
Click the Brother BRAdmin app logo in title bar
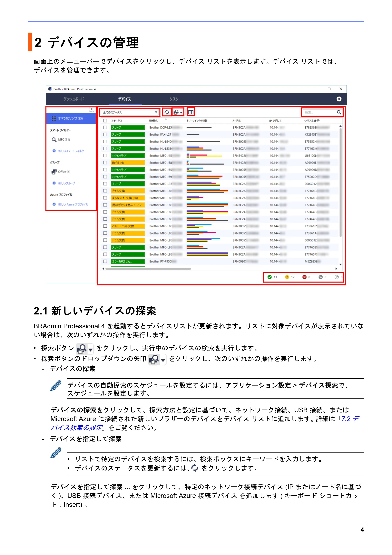tap(50, 89)
